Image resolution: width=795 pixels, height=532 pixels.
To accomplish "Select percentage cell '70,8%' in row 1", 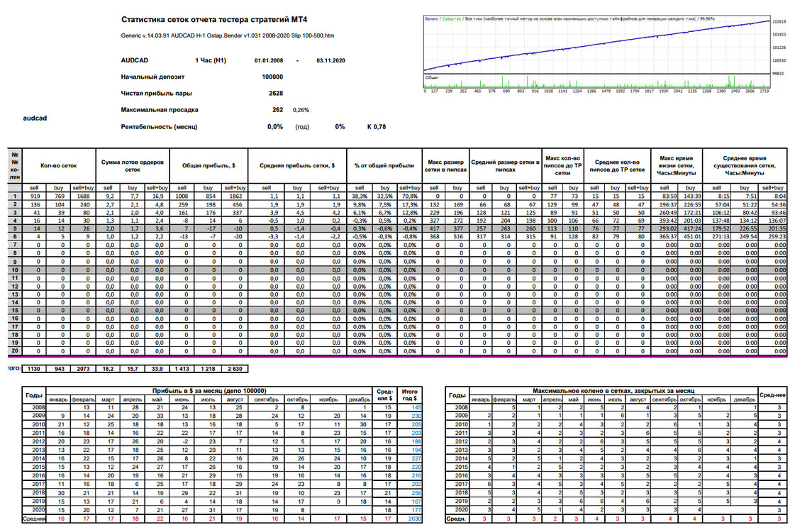I will point(410,196).
